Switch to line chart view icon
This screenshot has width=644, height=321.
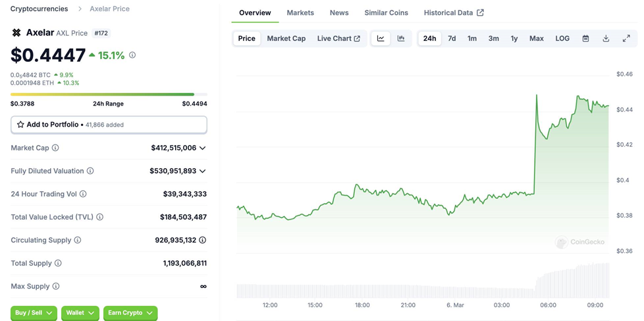tap(381, 38)
